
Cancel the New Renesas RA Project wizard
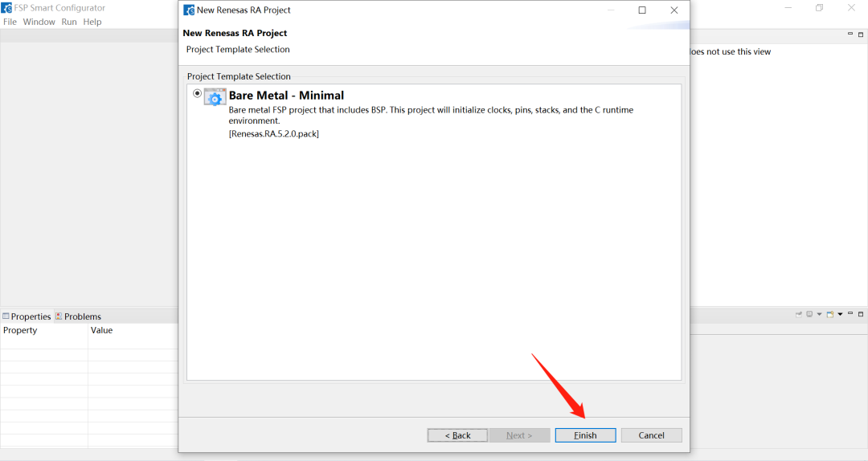click(651, 435)
